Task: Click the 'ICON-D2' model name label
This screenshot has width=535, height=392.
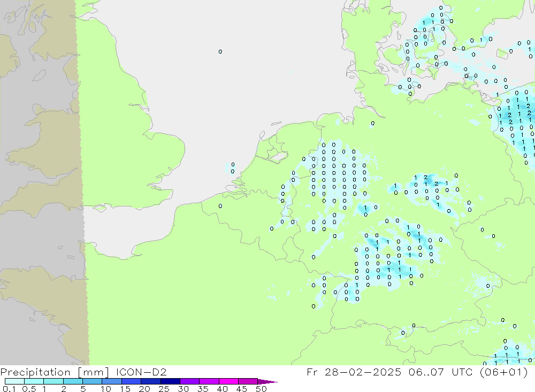Action: (x=141, y=372)
